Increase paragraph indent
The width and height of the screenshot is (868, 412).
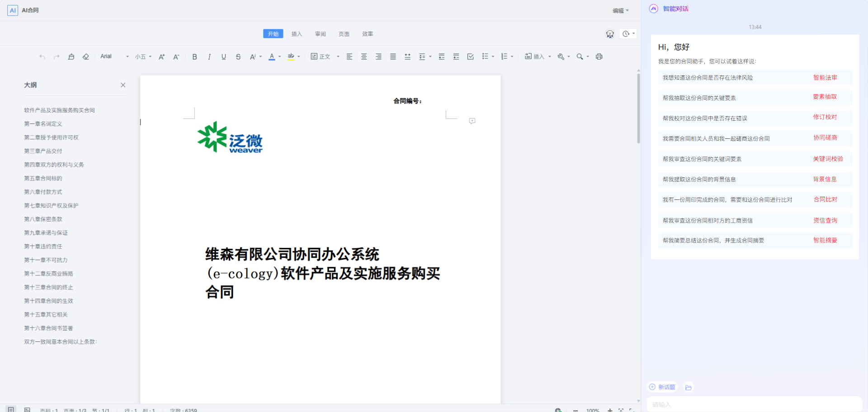(456, 57)
